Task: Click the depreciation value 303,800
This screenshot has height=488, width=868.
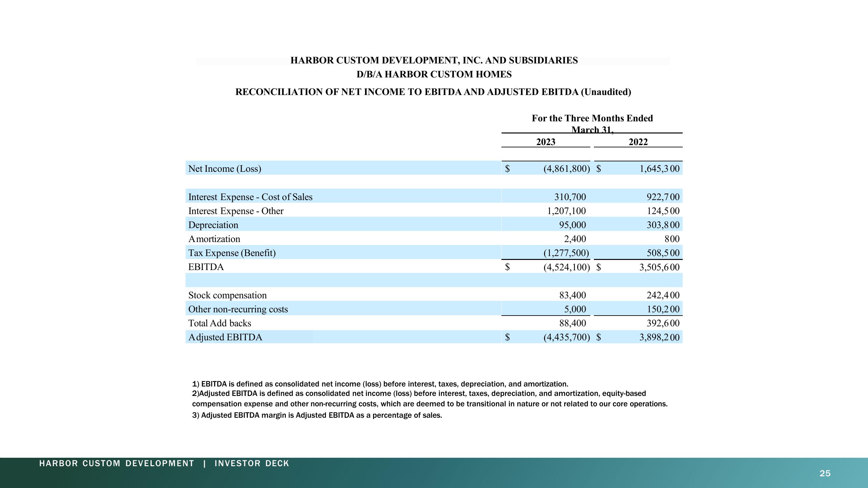Action: tap(663, 224)
